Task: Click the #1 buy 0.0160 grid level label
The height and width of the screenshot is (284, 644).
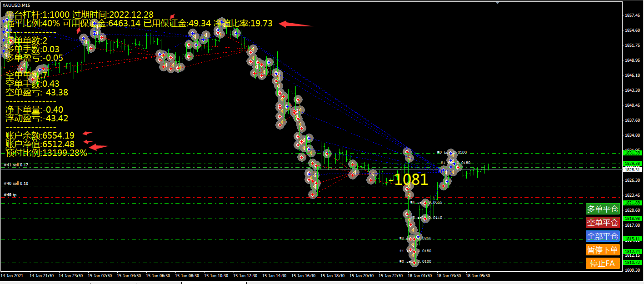Action: point(455,162)
